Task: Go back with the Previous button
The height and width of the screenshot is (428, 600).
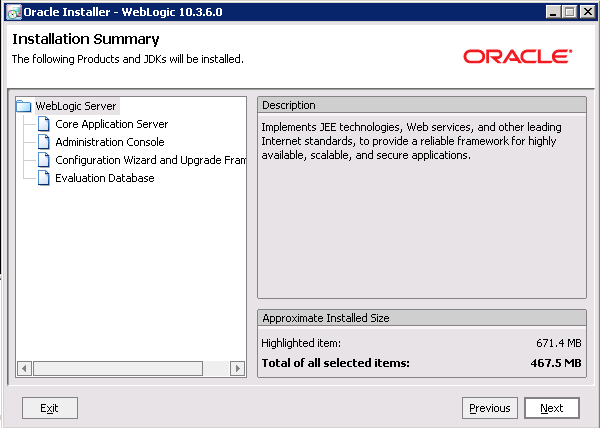Action: (490, 408)
